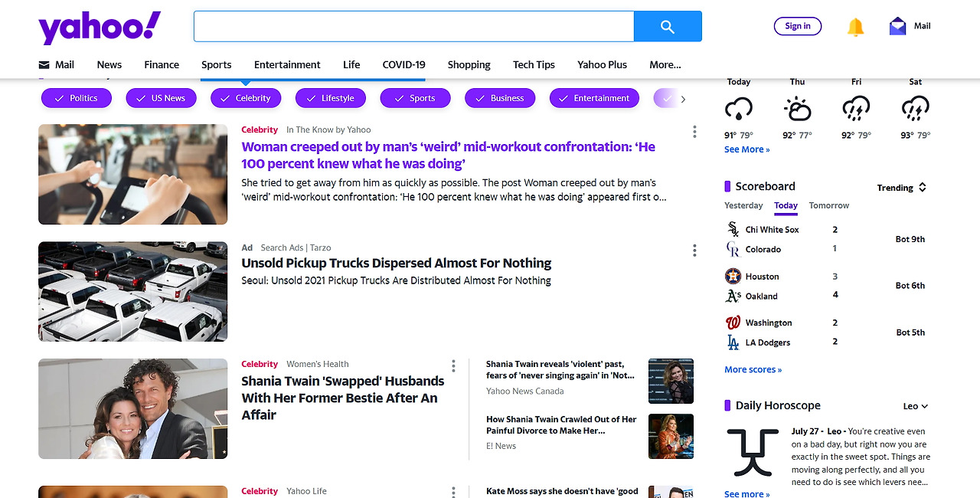Toggle the US News topic filter
980x498 pixels.
(161, 98)
